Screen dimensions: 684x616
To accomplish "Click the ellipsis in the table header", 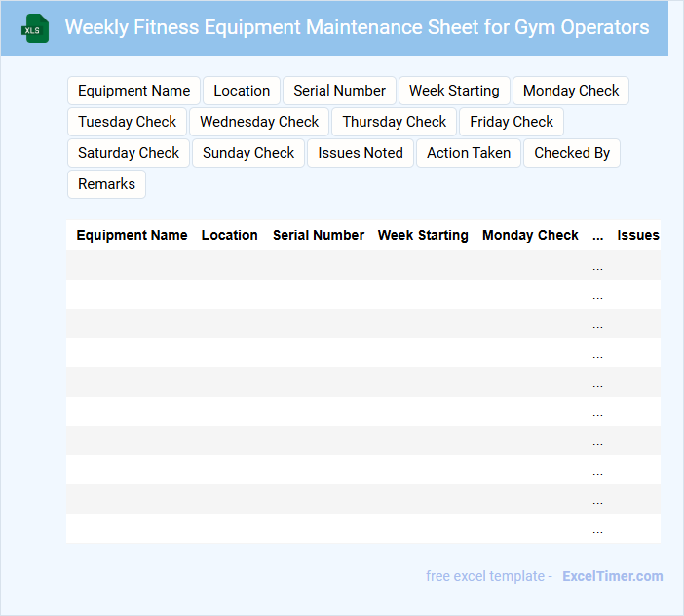I will pyautogui.click(x=597, y=236).
